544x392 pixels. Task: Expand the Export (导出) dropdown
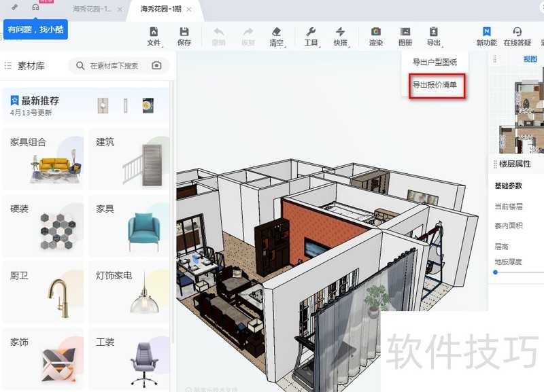434,36
